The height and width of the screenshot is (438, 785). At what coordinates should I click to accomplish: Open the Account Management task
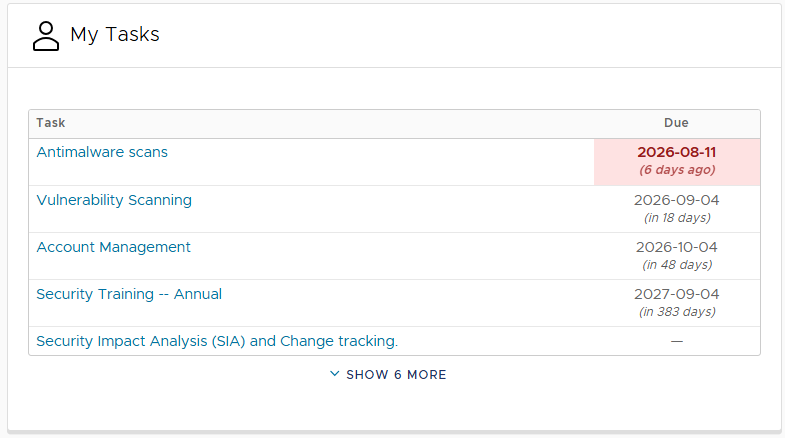[114, 247]
